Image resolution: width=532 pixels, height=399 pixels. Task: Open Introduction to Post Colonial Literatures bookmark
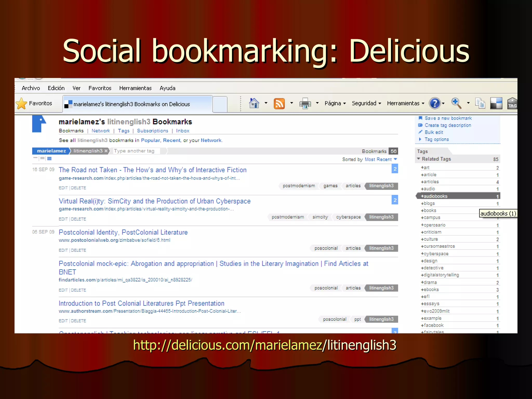pyautogui.click(x=141, y=303)
